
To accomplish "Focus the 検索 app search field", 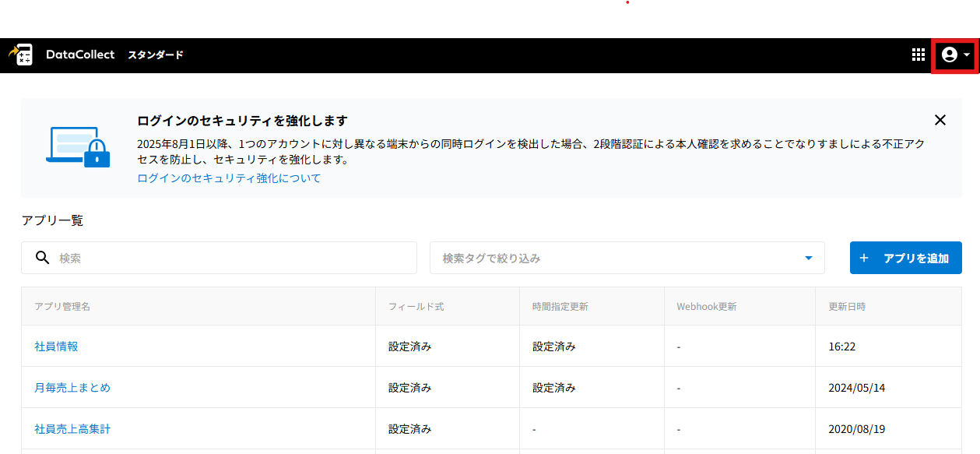I will (x=219, y=258).
